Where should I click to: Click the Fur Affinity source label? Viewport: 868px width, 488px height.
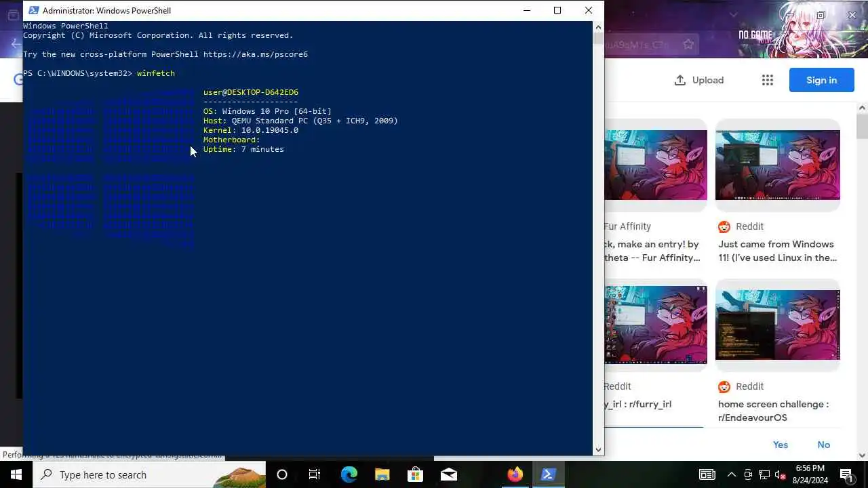(x=627, y=226)
